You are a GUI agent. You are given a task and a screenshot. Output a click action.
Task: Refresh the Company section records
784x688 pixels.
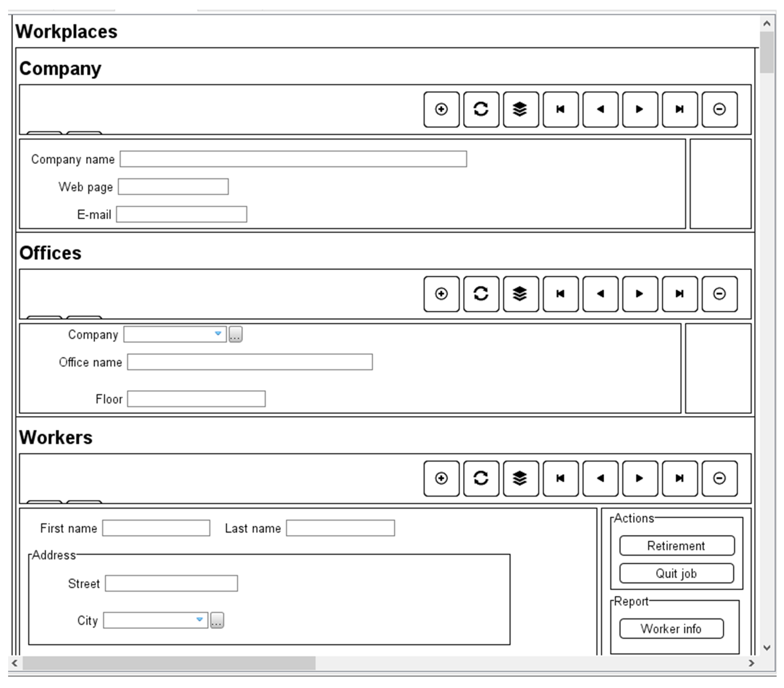[481, 109]
